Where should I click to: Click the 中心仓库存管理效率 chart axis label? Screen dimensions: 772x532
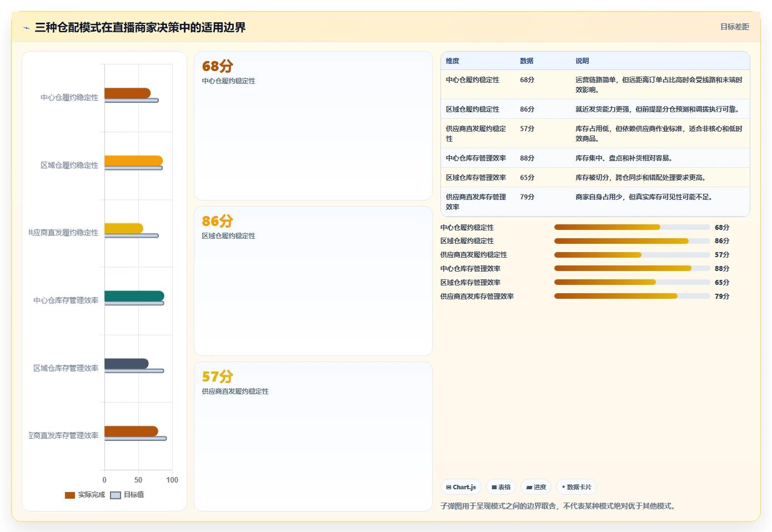pos(66,300)
